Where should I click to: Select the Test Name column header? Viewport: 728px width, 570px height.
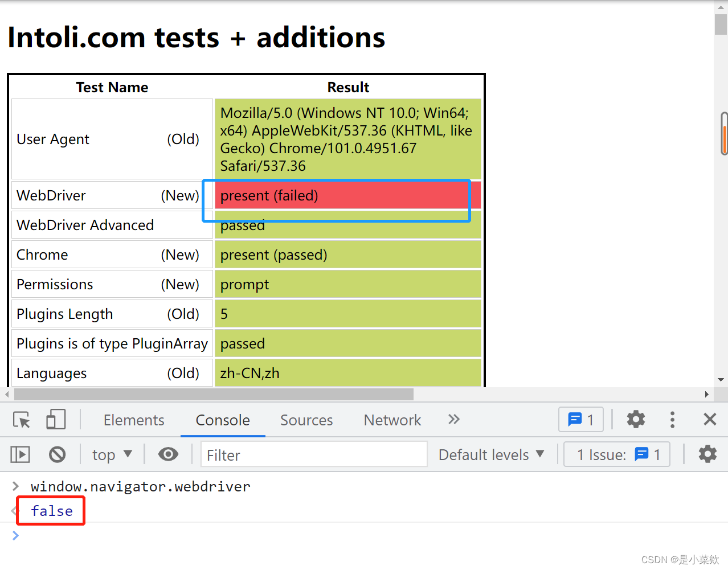pos(112,87)
